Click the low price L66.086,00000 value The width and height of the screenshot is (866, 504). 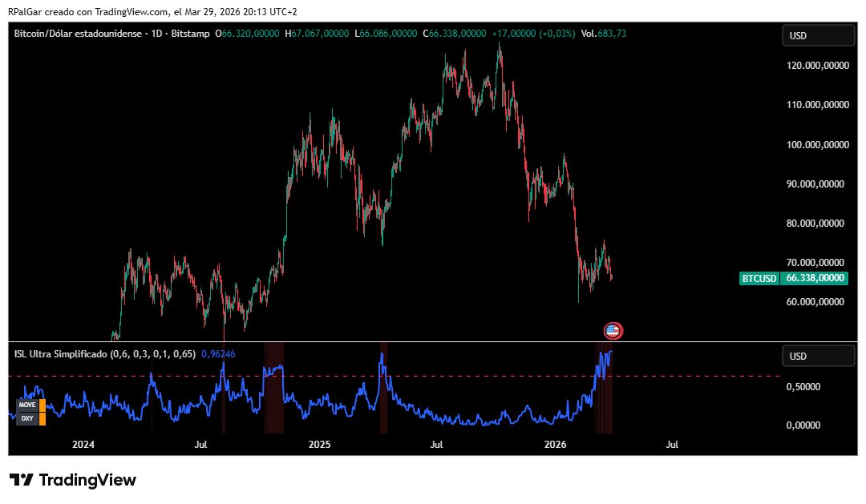pyautogui.click(x=386, y=34)
